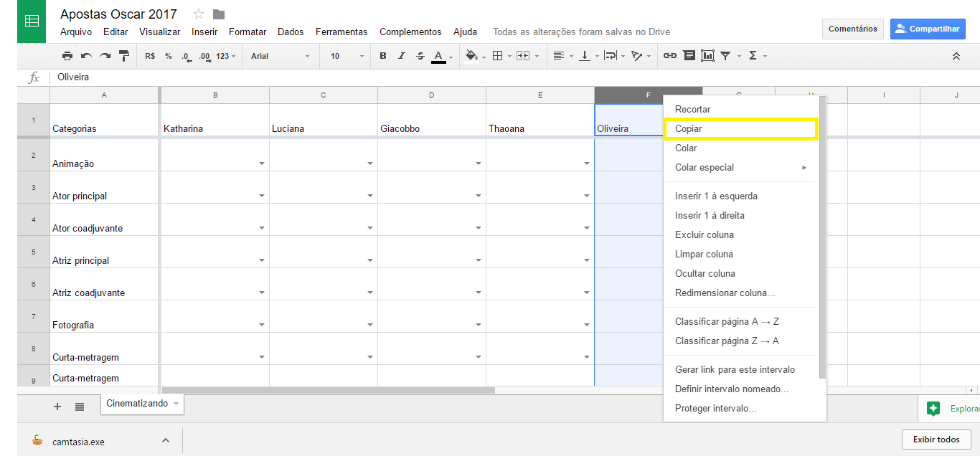This screenshot has height=456, width=980.
Task: Click the Compartilhar button
Action: click(x=928, y=29)
